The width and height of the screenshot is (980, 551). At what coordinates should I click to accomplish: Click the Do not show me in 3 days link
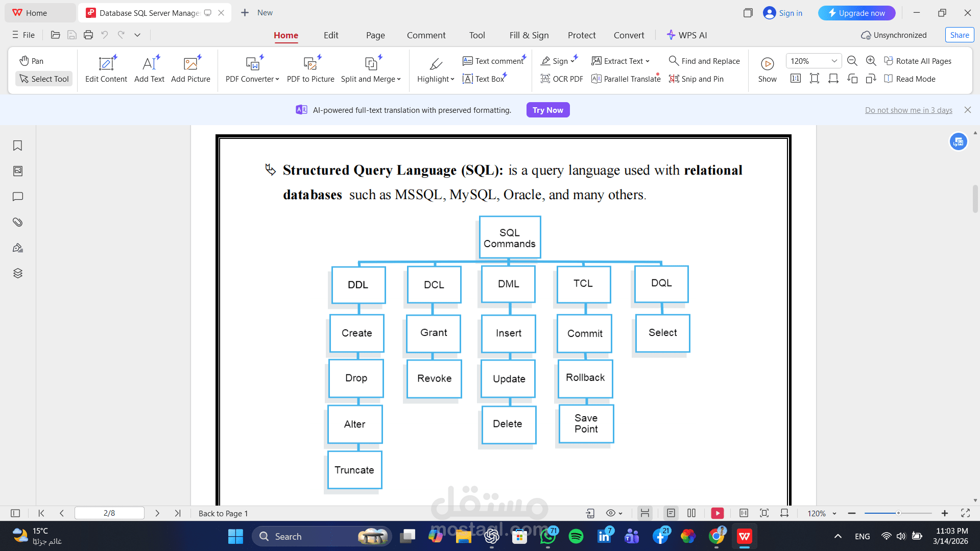tap(908, 110)
